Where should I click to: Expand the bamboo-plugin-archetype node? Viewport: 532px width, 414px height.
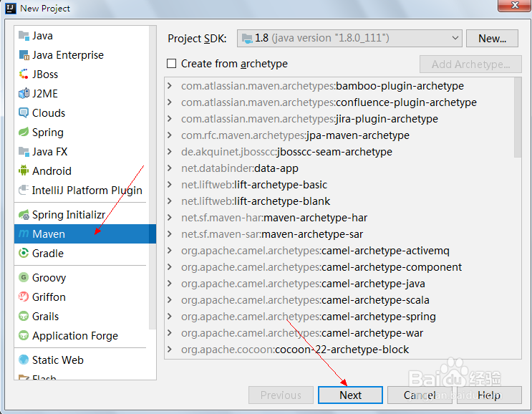coord(170,86)
